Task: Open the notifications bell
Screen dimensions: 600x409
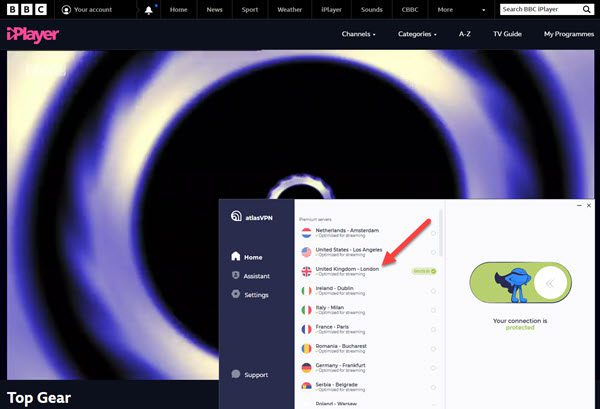Action: tap(148, 10)
